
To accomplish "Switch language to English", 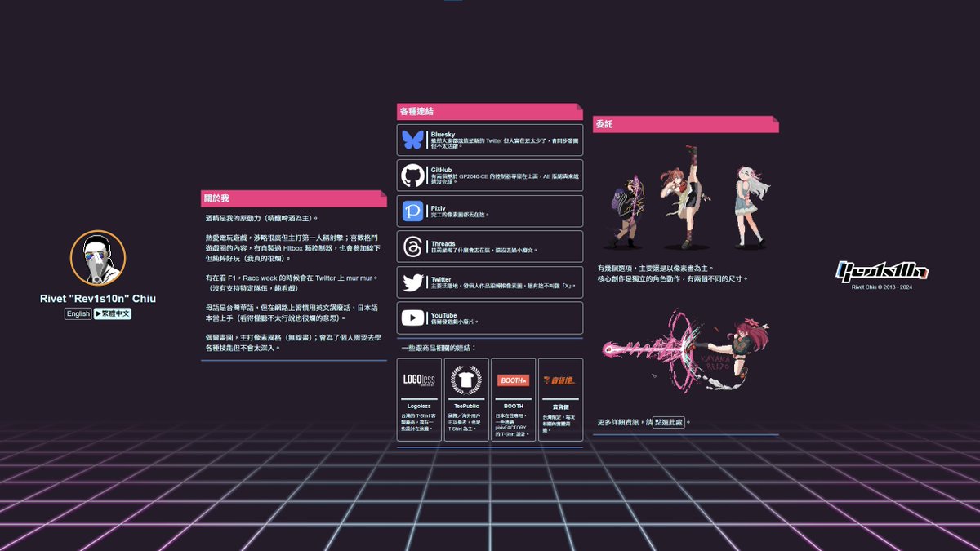I will click(78, 313).
